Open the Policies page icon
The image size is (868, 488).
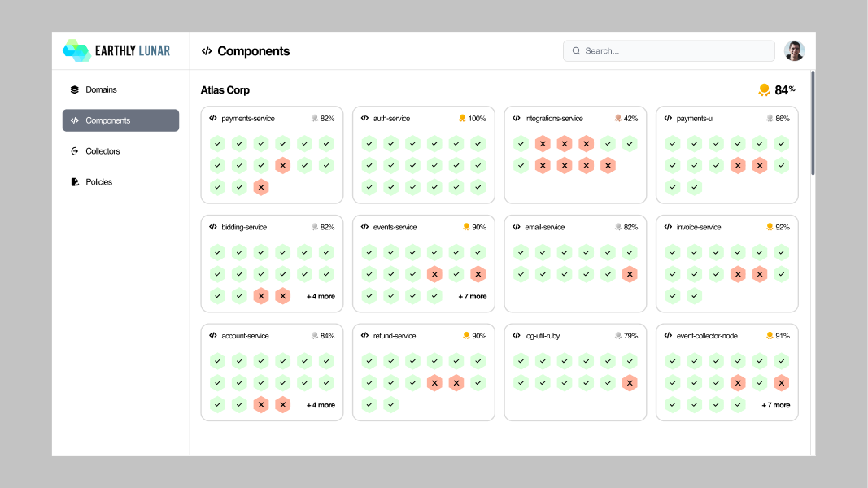click(x=75, y=182)
